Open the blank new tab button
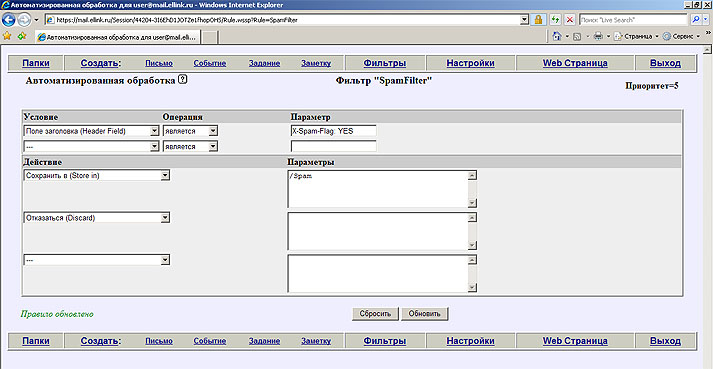 point(210,37)
